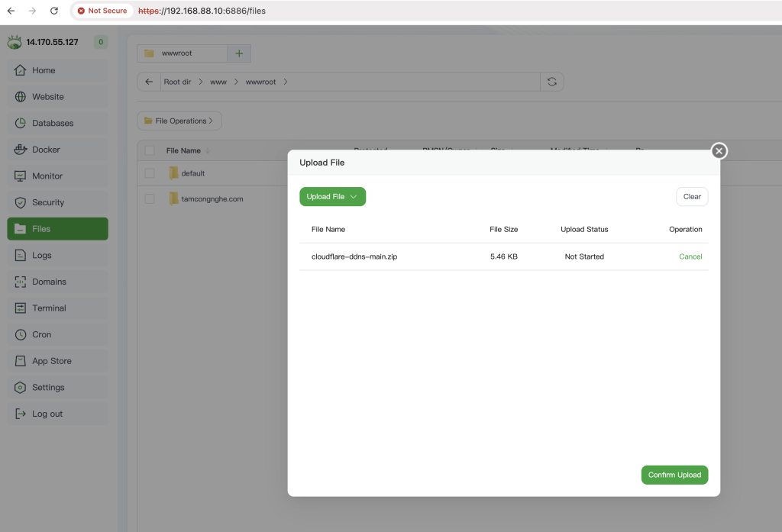Toggle the select-all files checkbox
The height and width of the screenshot is (532, 782).
(x=150, y=150)
